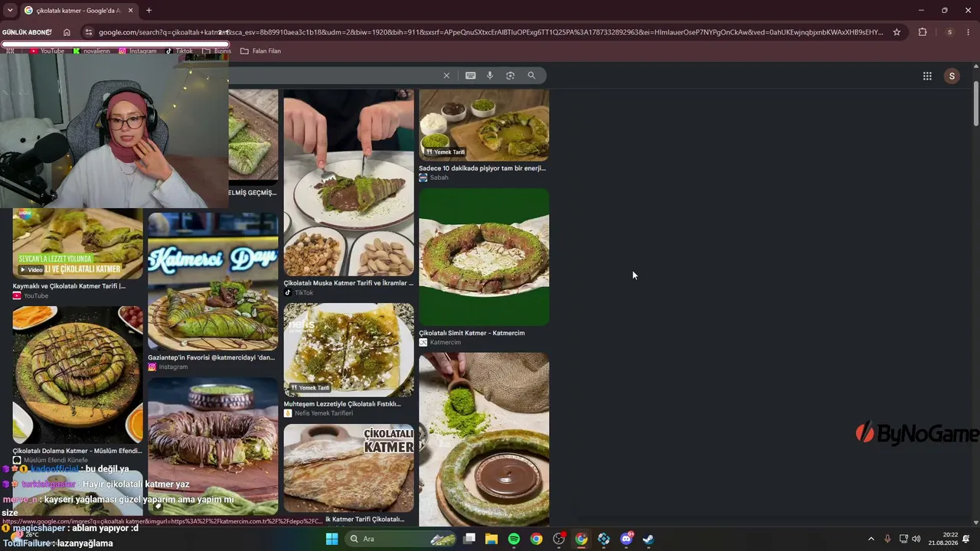
Task: Expand the Chrome tab search dropdown
Action: pyautogui.click(x=10, y=11)
